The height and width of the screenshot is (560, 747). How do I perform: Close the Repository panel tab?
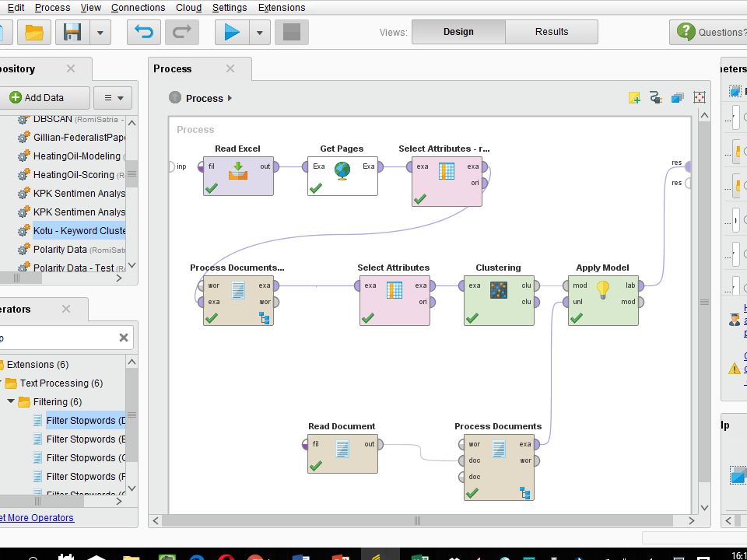71,68
